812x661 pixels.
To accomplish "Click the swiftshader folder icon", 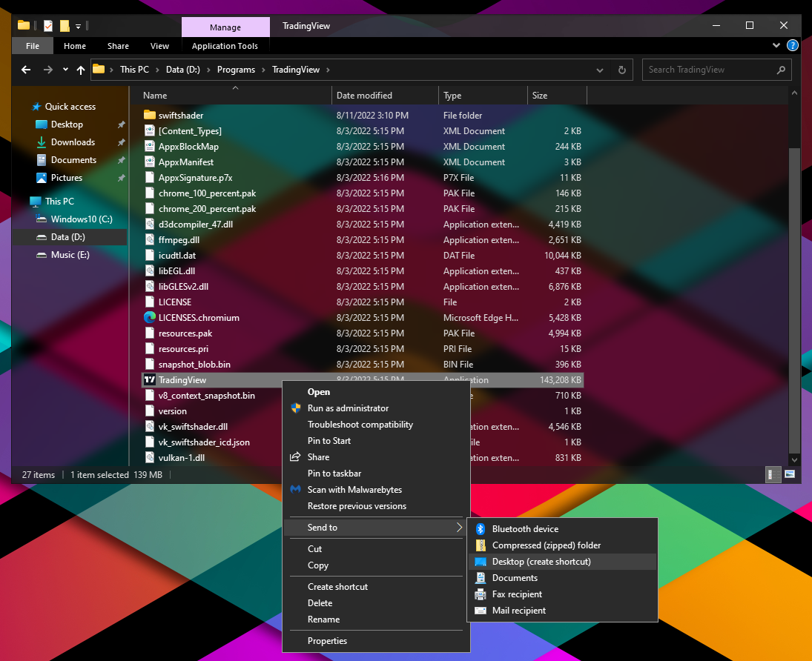I will click(x=150, y=115).
